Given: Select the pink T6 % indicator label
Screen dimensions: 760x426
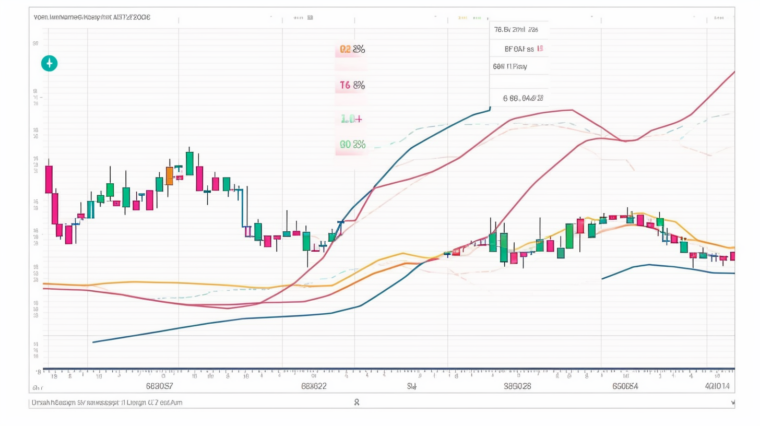Looking at the screenshot, I should 352,86.
